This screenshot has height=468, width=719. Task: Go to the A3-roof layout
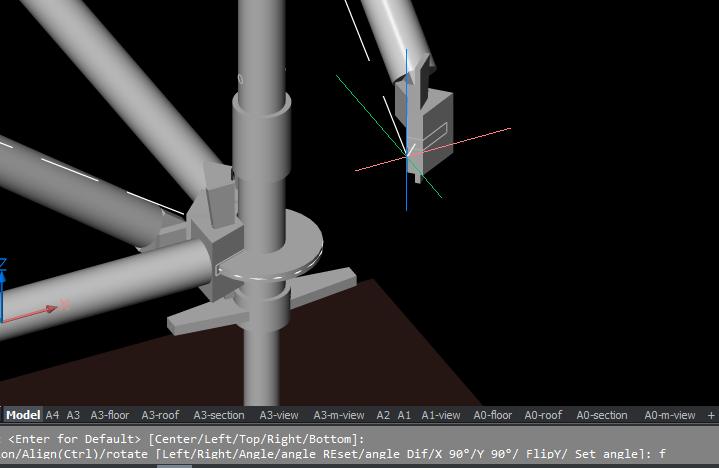point(160,415)
